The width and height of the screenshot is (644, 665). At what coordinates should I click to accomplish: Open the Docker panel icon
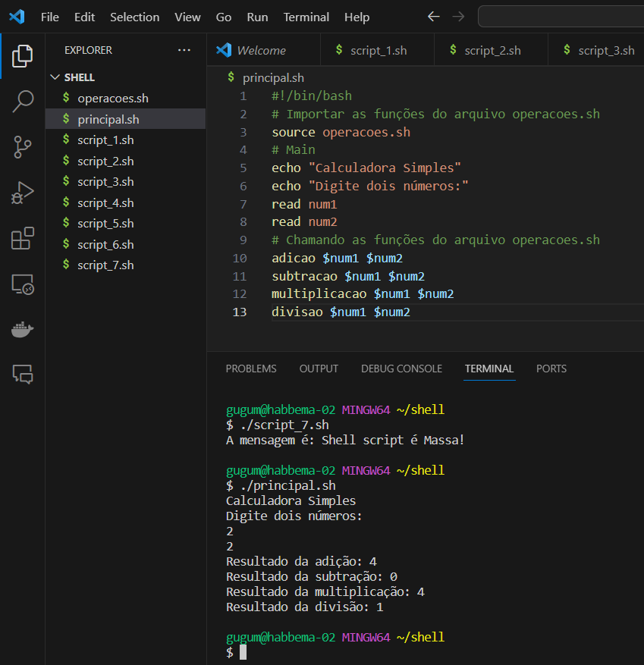click(22, 329)
